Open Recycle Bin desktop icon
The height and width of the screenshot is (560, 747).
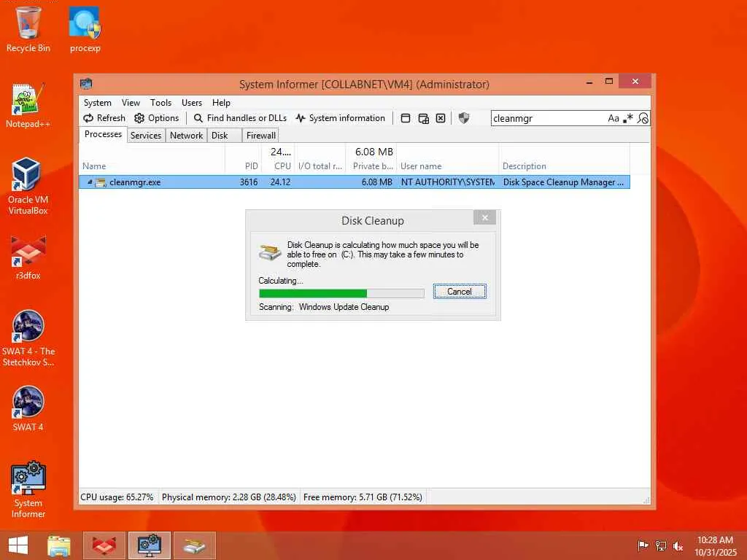point(28,29)
